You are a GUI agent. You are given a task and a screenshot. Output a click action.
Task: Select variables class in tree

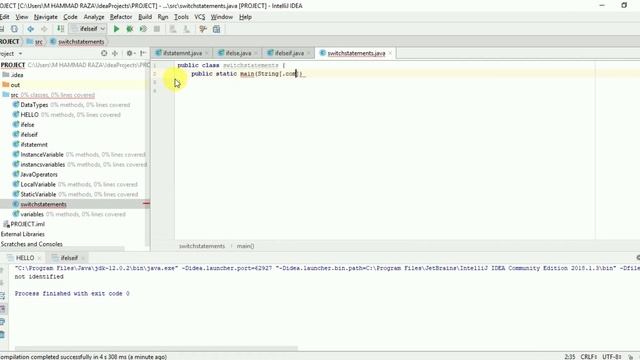point(32,214)
